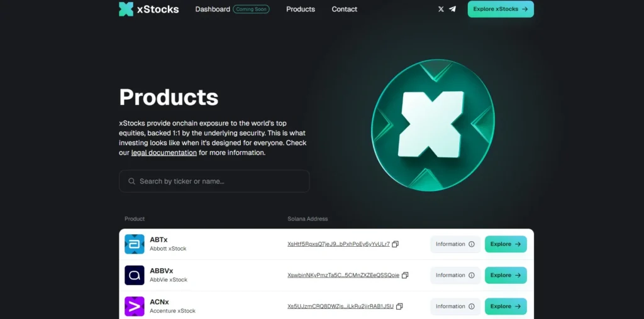Open the Contact menu item
This screenshot has width=644, height=319.
coord(345,9)
